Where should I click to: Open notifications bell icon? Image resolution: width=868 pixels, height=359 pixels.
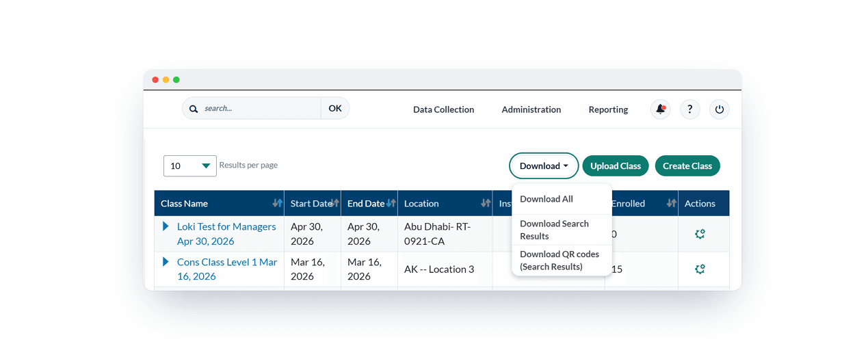pyautogui.click(x=660, y=109)
